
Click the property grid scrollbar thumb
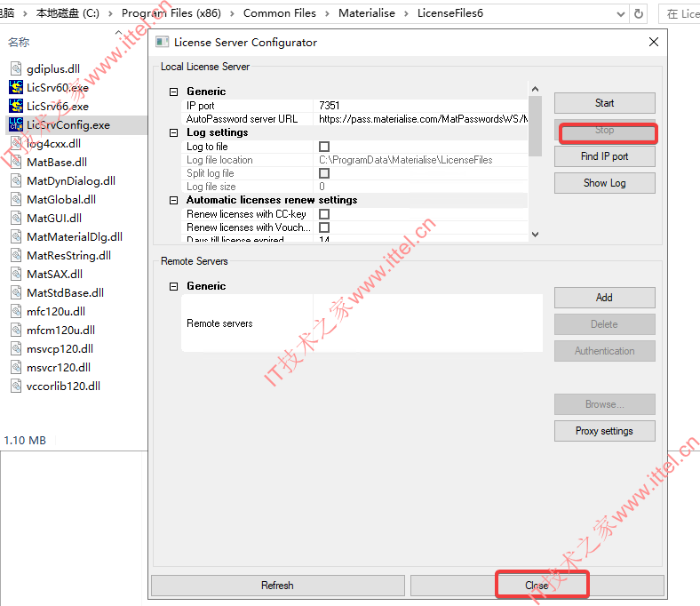[x=536, y=126]
